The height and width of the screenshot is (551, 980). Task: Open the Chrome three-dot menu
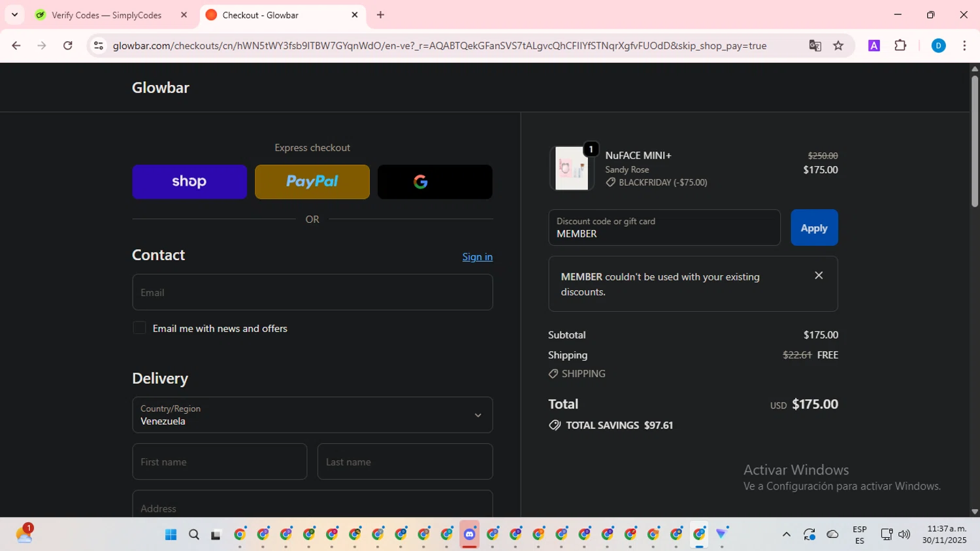point(964,46)
